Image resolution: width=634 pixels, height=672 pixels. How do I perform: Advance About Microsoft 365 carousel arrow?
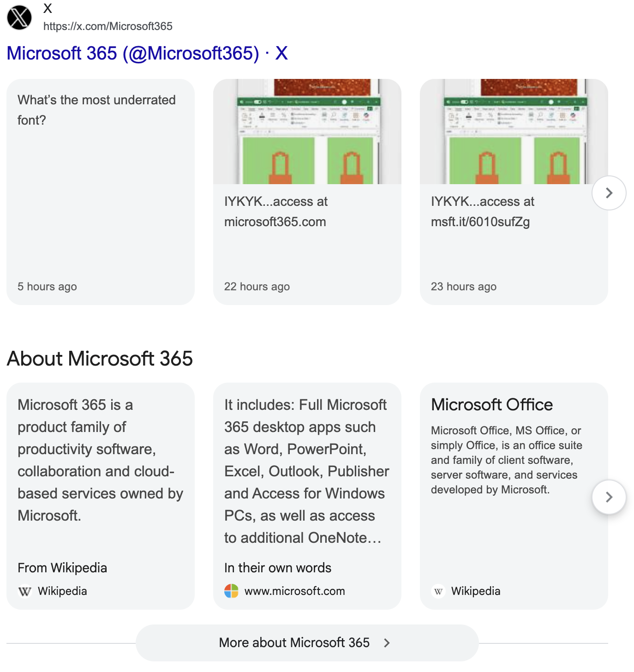[609, 497]
